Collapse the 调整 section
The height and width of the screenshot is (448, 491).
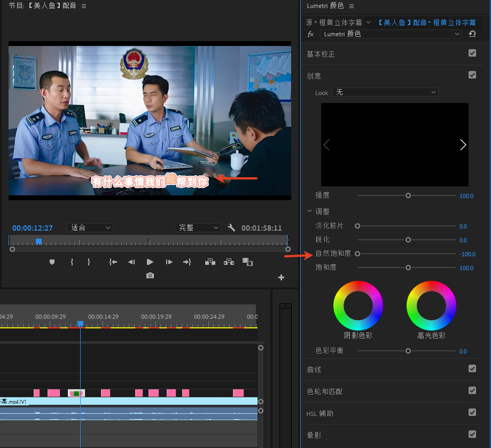[310, 211]
